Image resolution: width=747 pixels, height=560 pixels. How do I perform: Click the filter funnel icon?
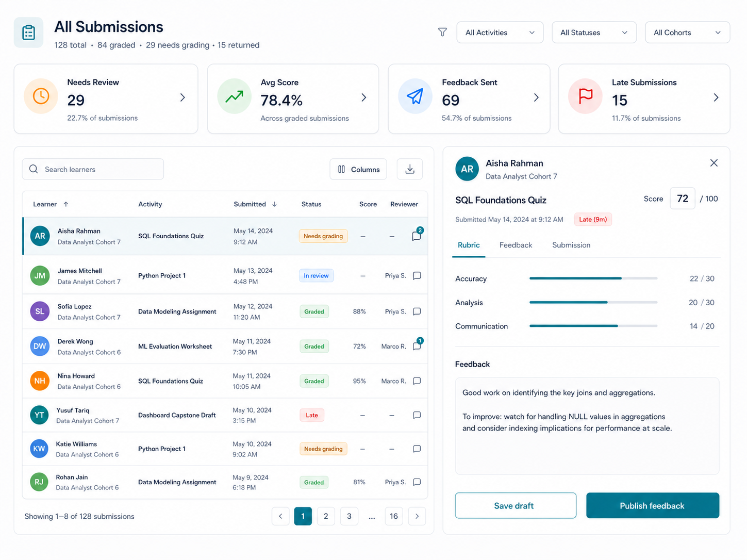tap(442, 32)
